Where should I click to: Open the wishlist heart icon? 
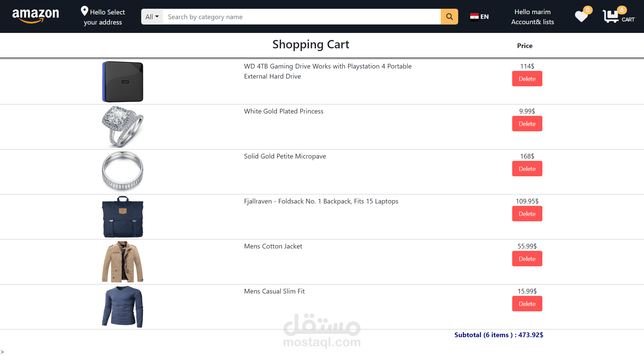(581, 16)
